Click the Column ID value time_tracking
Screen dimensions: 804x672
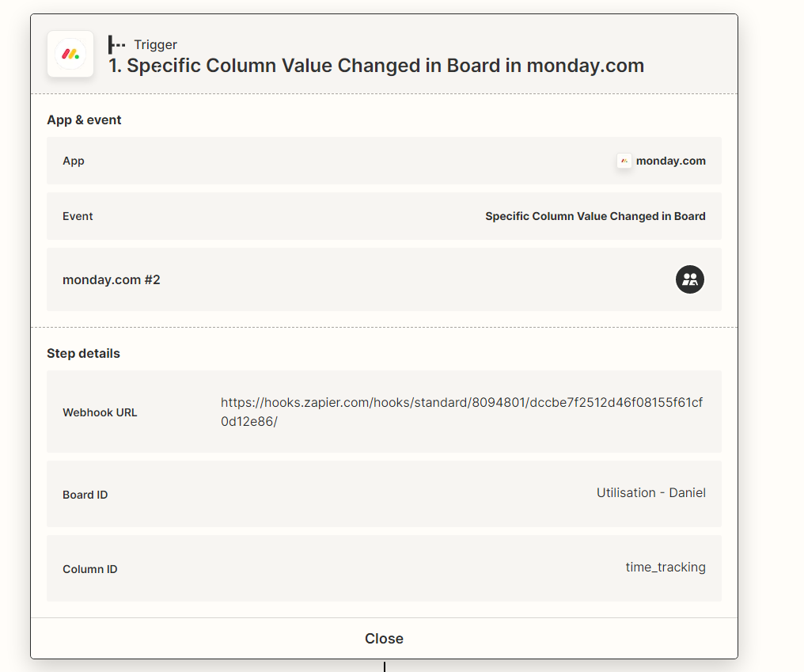tap(666, 568)
